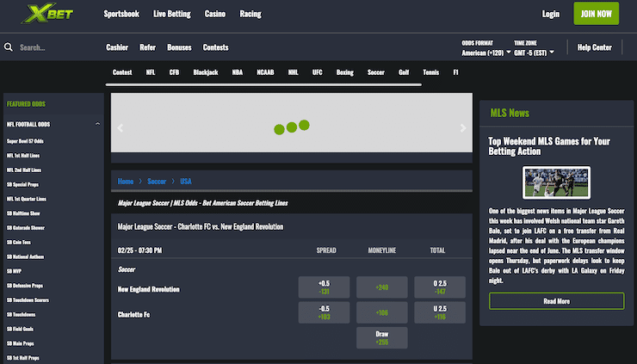Viewport: 637px width, 364px height.
Task: Collapse NFL Football Odds section
Action: pos(97,124)
